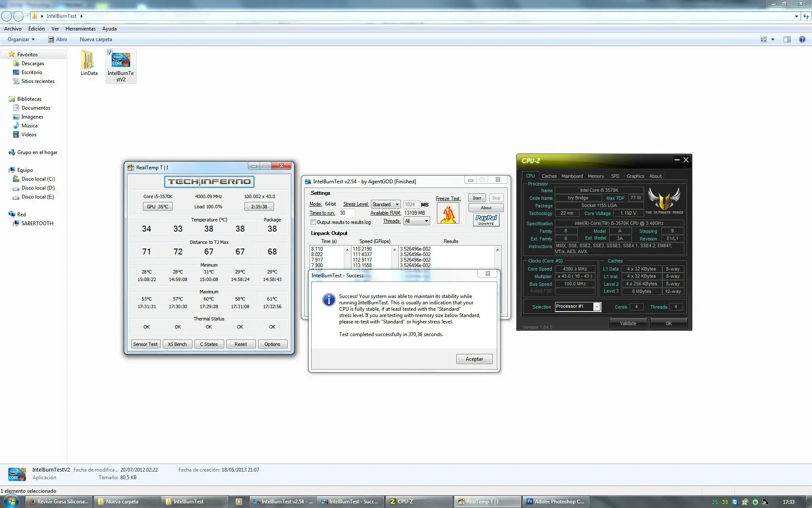
Task: Open the Música library
Action: pos(29,126)
